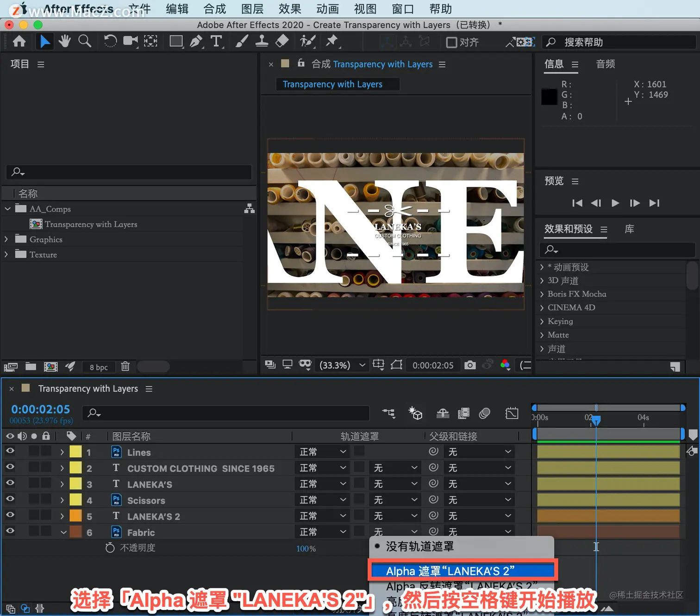Click the current time 0:00:02:05 in timeline
Screen dimensions: 700x616
pyautogui.click(x=41, y=409)
